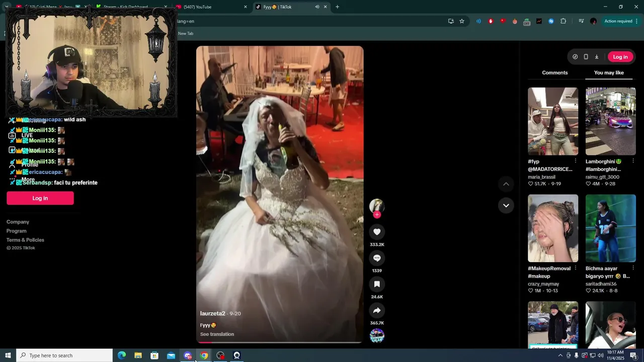Open the Extensions puzzle piece menu

point(563,21)
